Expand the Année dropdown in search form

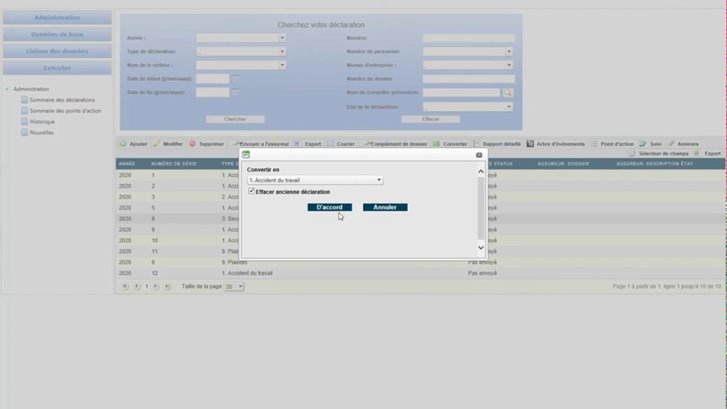(282, 38)
